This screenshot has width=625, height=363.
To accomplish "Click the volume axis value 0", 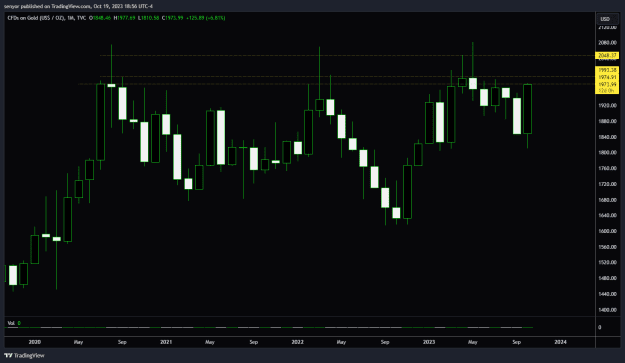I will point(599,328).
